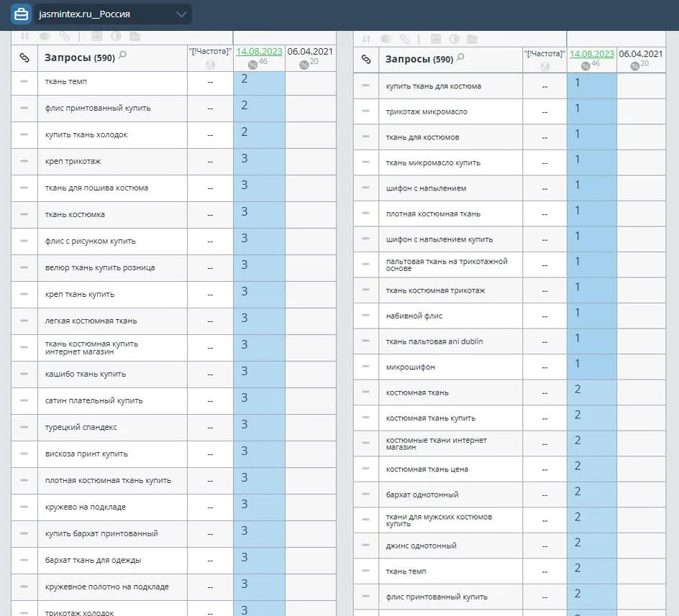This screenshot has height=616, width=679.
Task: Select the query 'костюмная ткань цена'
Action: coord(427,469)
